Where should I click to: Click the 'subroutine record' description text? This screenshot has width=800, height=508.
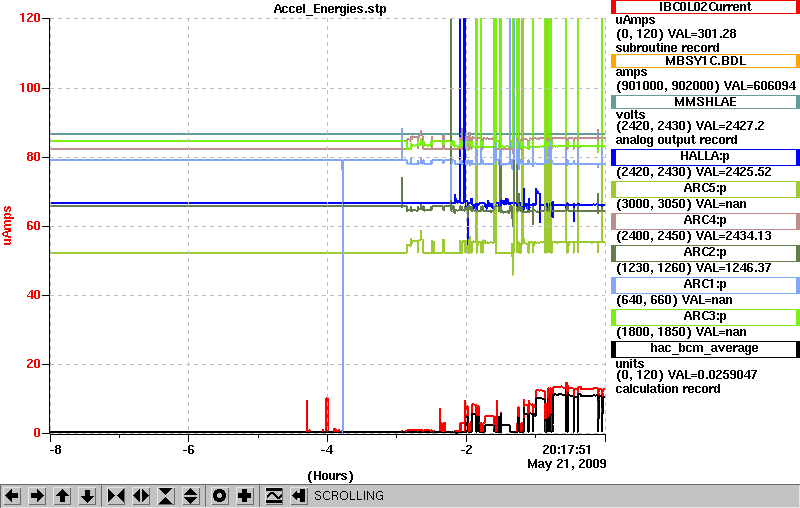[x=667, y=48]
